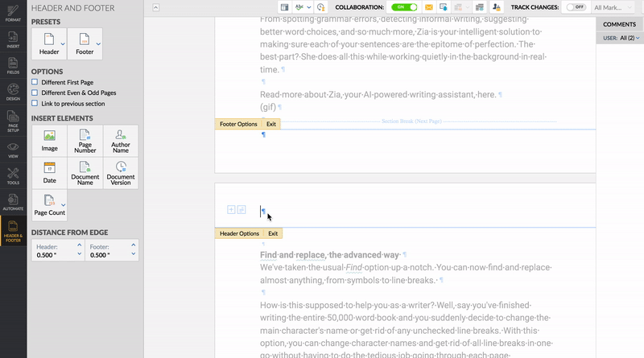Click the layout table icon in top toolbar
The image size is (644, 358).
284,7
